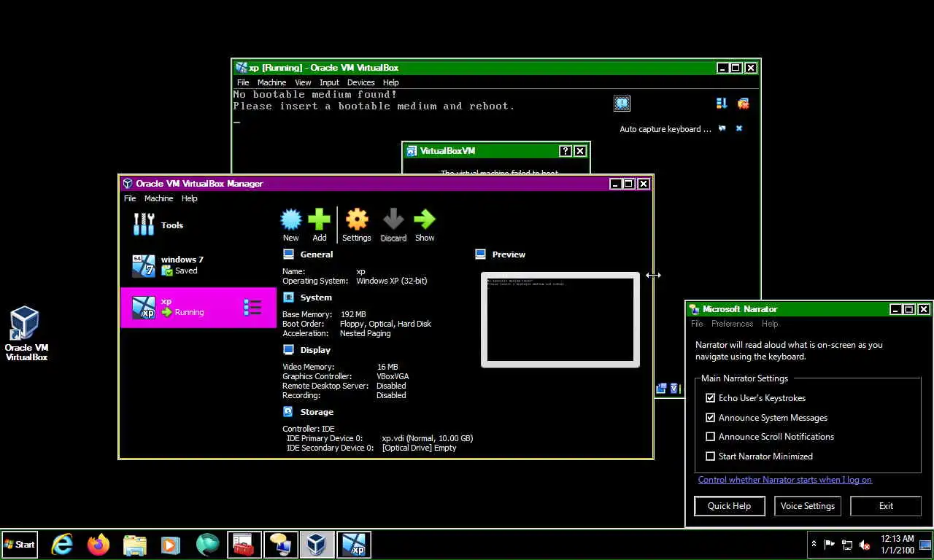The image size is (934, 560).
Task: Open Machine menu in xp VM window
Action: (x=271, y=82)
